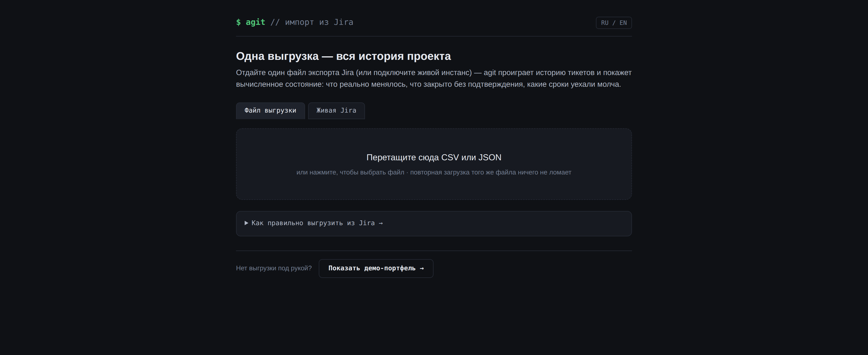Click the paragraph starting Отдайте один файл экспорта
868x355 pixels.
click(434, 78)
